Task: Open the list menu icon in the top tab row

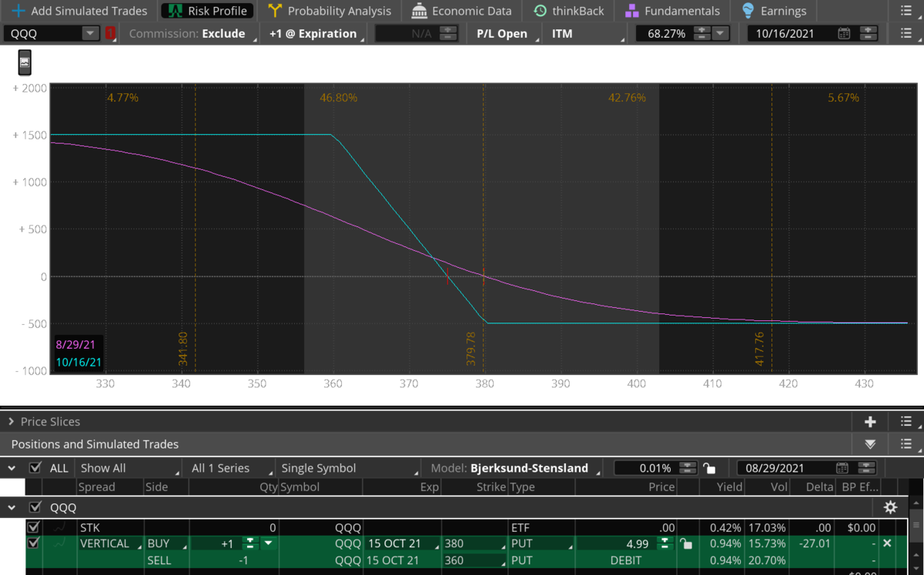Action: [x=906, y=11]
